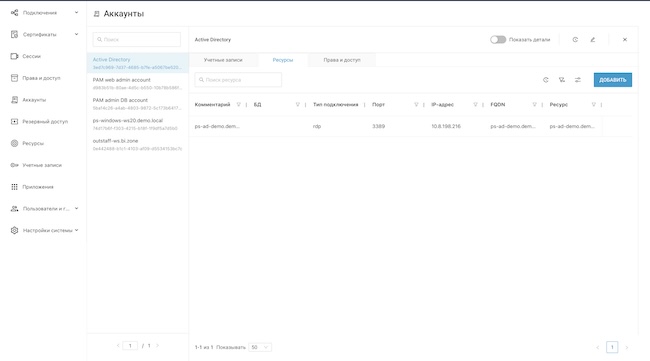This screenshot has width=650, height=361.
Task: Open the Сертификаты sidebar icon
Action: click(x=15, y=34)
